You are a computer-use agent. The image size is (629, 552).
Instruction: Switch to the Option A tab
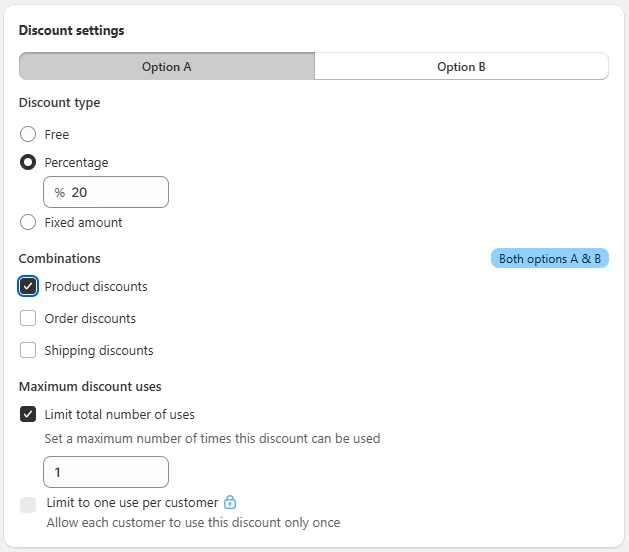pos(167,66)
